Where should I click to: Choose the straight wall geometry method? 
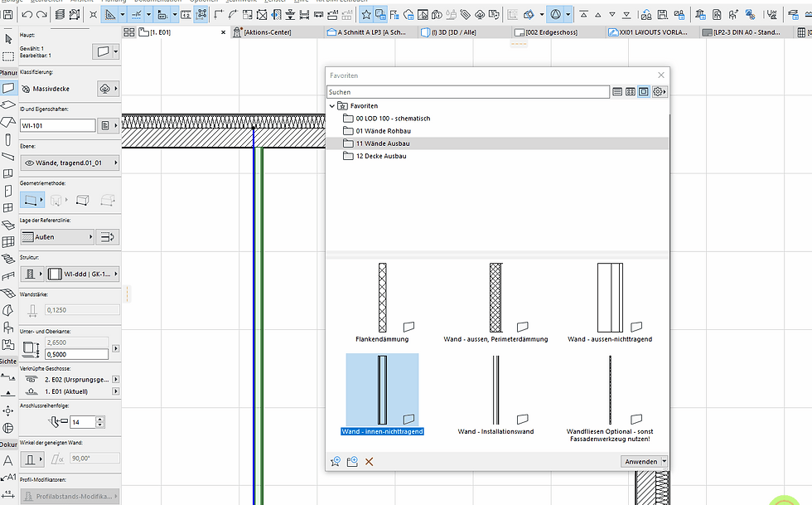coord(32,200)
